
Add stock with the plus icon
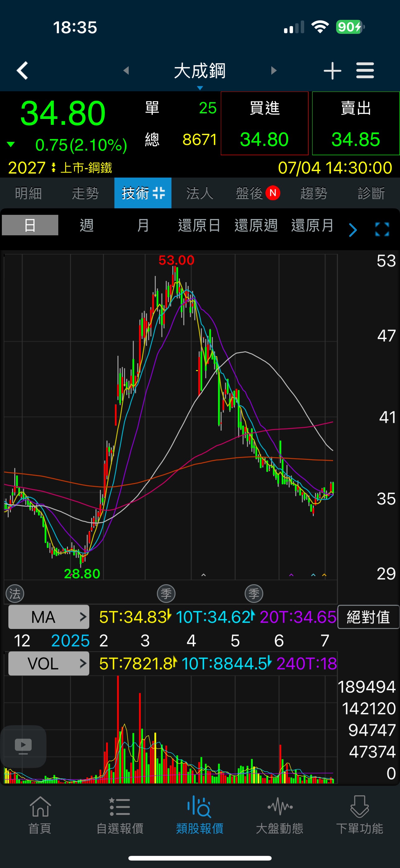coord(332,70)
